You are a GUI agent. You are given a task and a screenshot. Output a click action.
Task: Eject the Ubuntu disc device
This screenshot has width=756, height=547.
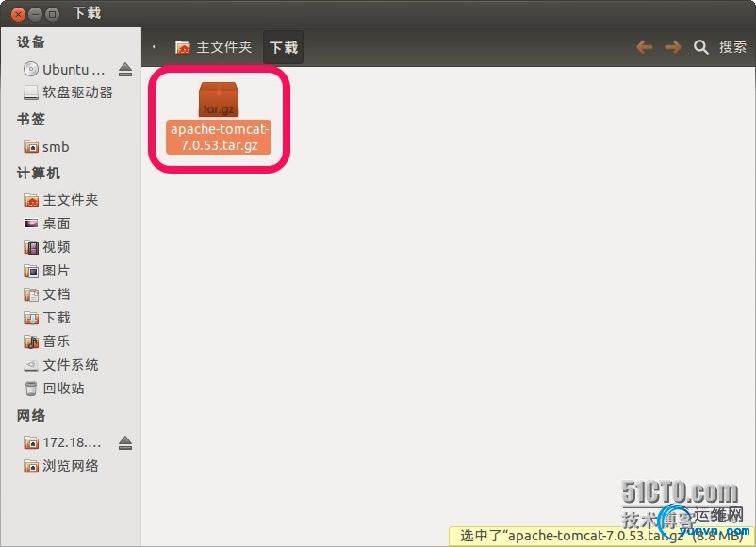(125, 70)
